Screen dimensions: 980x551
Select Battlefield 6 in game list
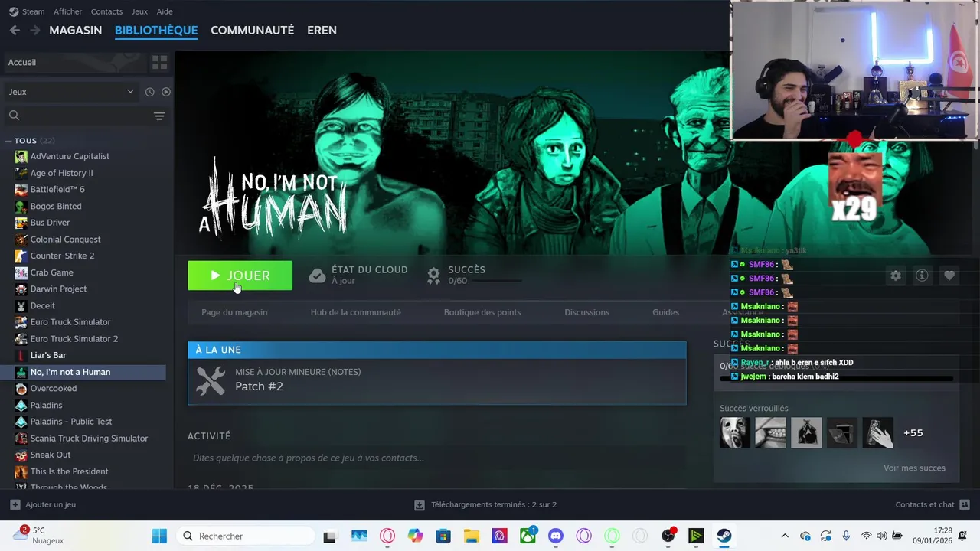click(57, 189)
